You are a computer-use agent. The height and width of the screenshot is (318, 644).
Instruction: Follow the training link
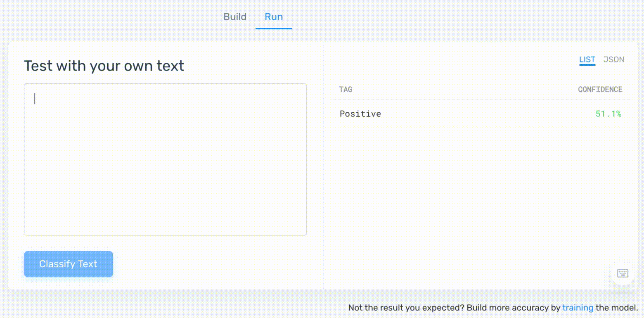click(578, 308)
